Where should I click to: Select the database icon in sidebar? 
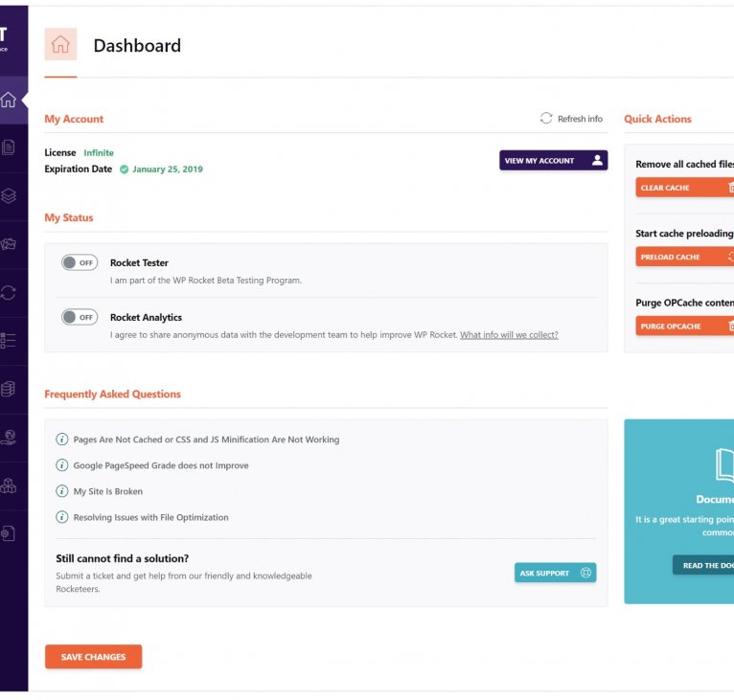[9, 389]
